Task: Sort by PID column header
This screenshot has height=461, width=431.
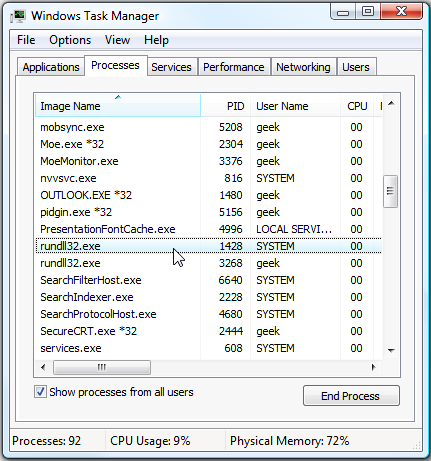Action: [225, 106]
